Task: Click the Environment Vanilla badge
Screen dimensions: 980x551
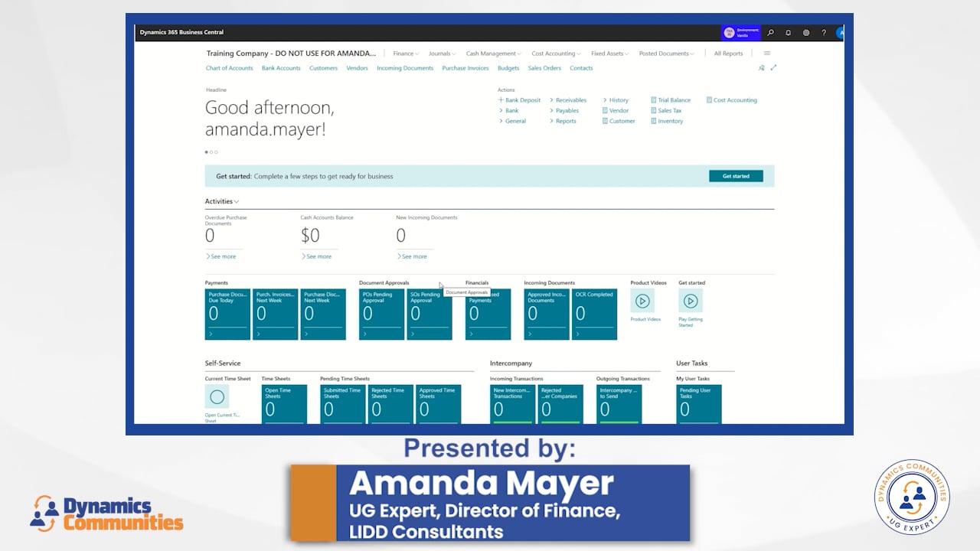Action: [x=741, y=33]
